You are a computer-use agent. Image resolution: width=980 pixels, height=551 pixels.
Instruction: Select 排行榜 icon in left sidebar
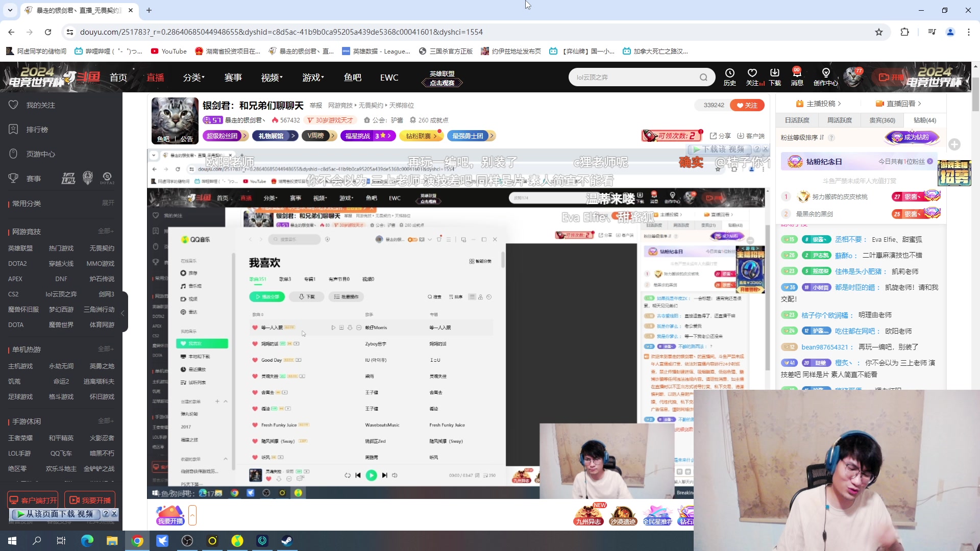pos(14,129)
